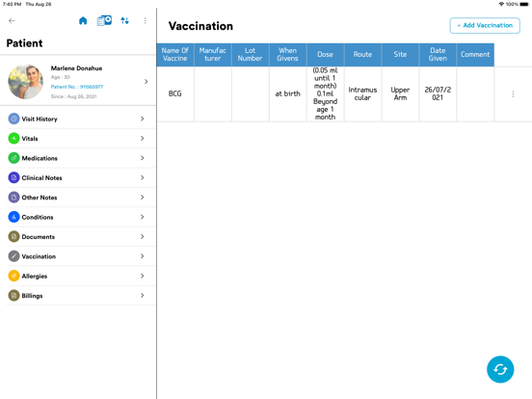Tap the 7:40 PM clock display
This screenshot has width=532, height=399.
pyautogui.click(x=13, y=4)
